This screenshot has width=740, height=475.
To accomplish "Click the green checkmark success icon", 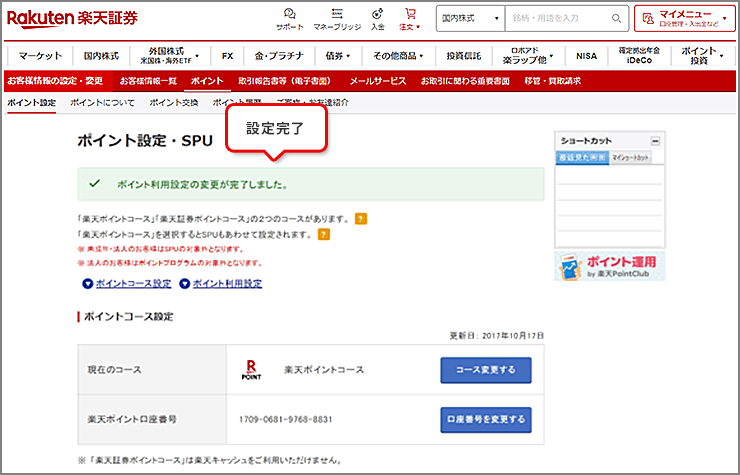I will 95,184.
